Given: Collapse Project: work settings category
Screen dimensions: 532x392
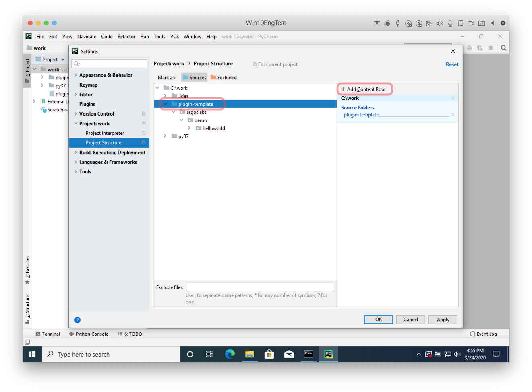Looking at the screenshot, I should tap(75, 124).
